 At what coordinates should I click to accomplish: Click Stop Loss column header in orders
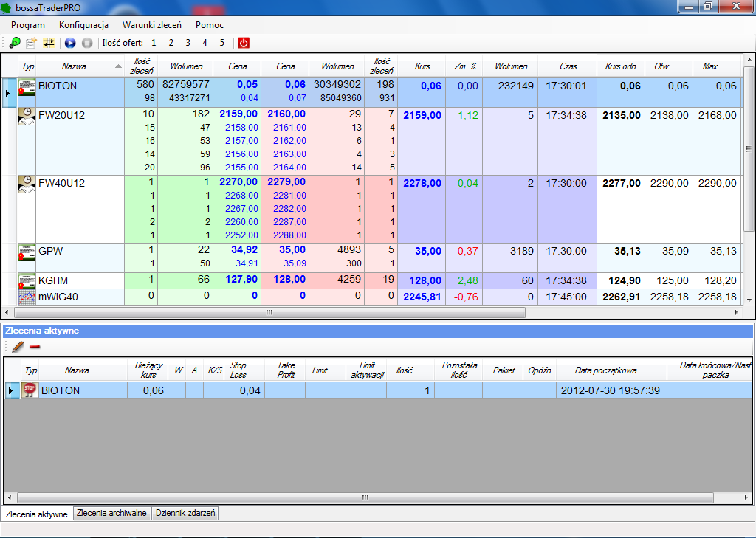pyautogui.click(x=244, y=370)
